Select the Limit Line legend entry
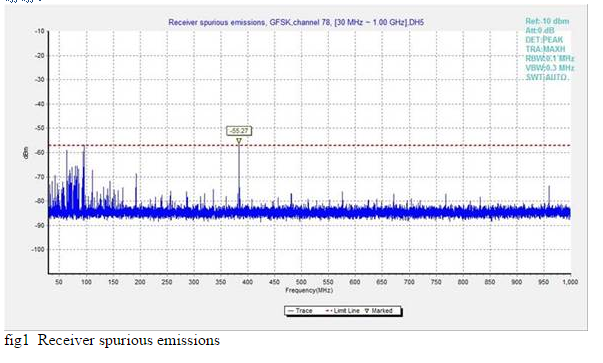603x363 pixels. [343, 311]
